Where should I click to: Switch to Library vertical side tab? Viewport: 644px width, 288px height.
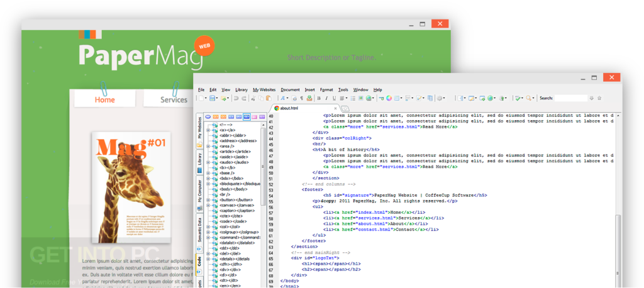click(x=199, y=162)
